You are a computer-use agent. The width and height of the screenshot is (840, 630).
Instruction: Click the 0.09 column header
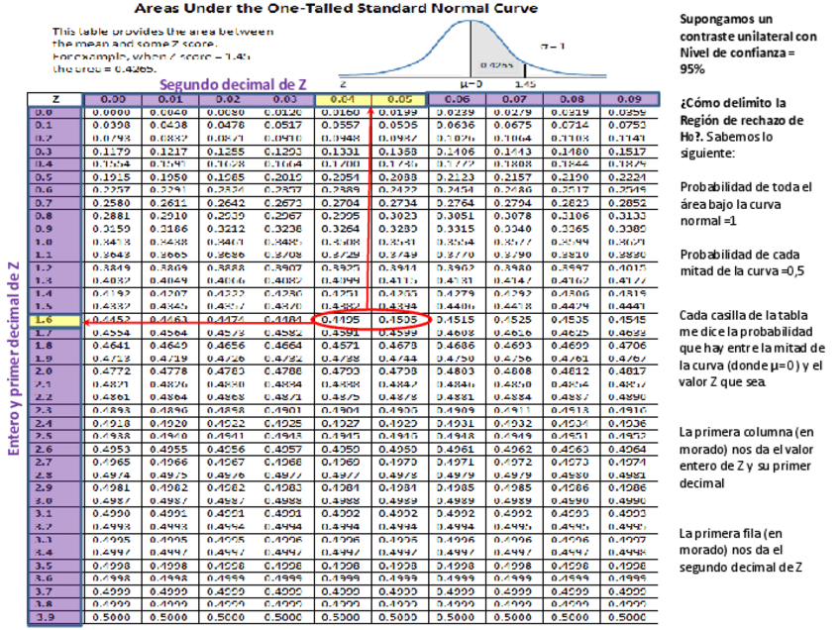pos(627,99)
